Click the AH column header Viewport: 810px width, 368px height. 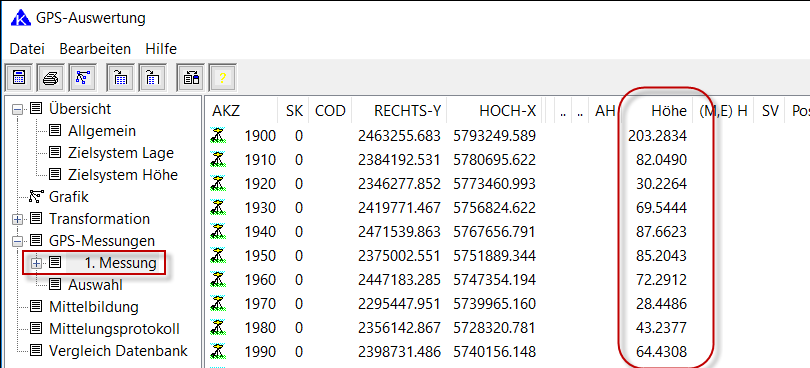[x=605, y=111]
